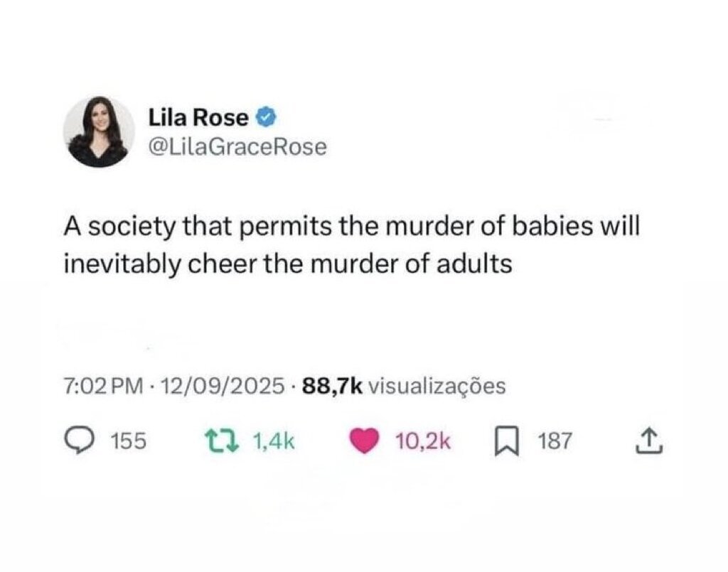The height and width of the screenshot is (572, 728).
Task: Bookmark the tweet with the bookmark icon
Action: pos(506,441)
